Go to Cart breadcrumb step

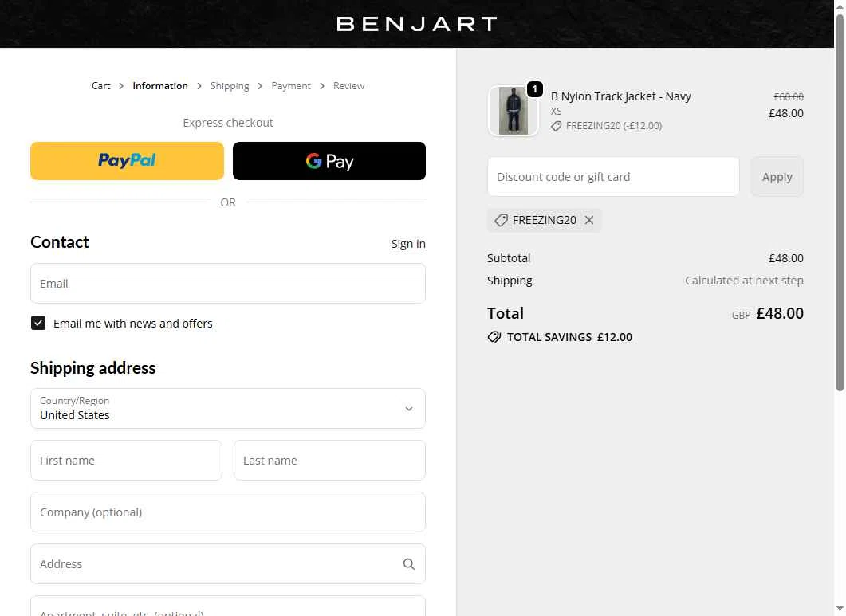pyautogui.click(x=101, y=86)
